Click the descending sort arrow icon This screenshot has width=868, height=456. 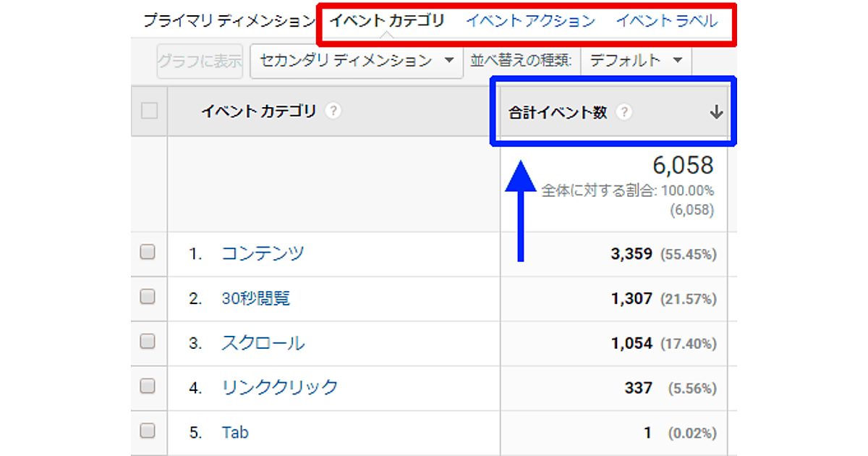point(716,112)
